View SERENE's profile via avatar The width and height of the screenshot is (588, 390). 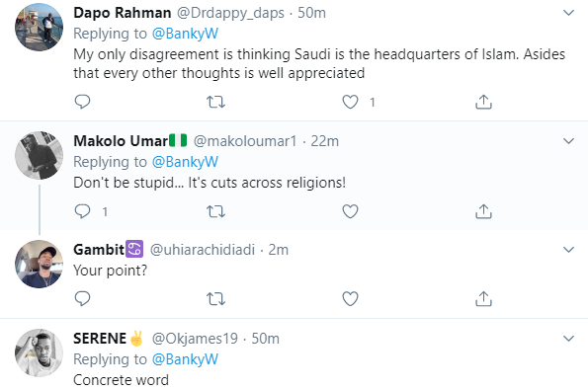(39, 352)
